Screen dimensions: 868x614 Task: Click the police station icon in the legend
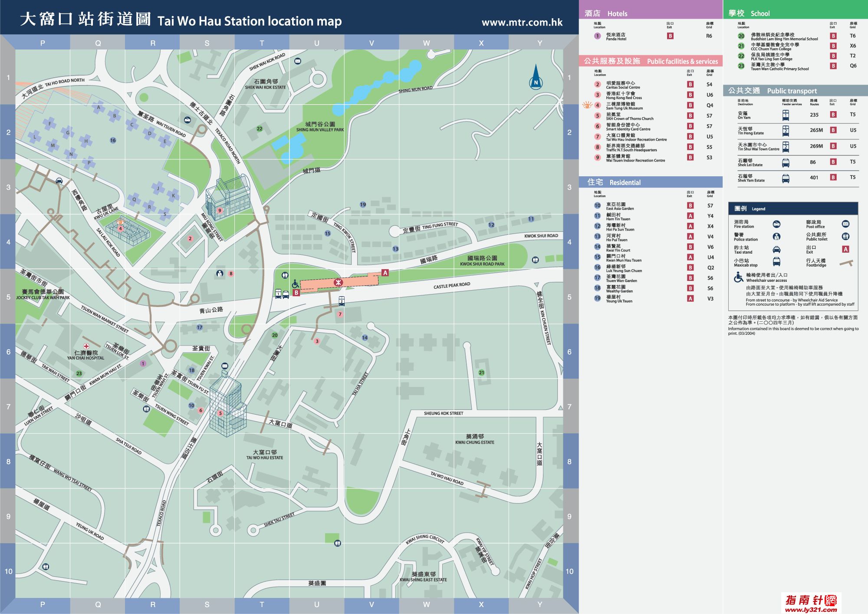pos(776,237)
